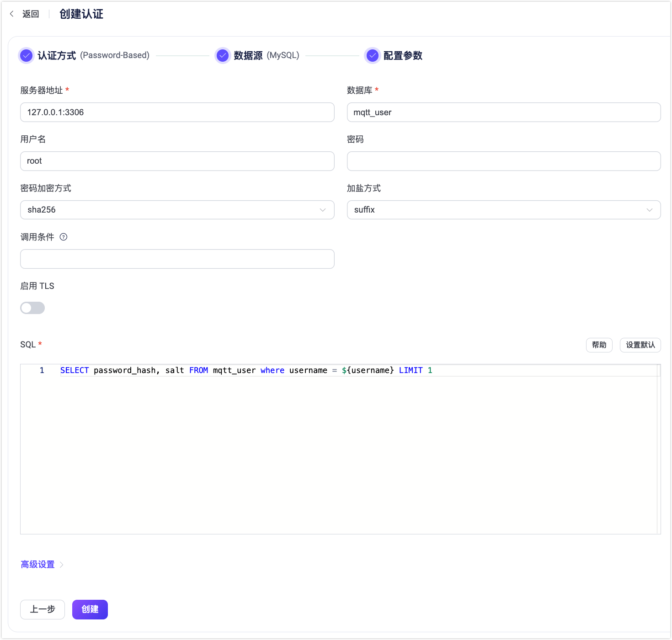Viewport: 672px width, 640px height.
Task: Click the checkmark icon on 数据源 step
Action: (222, 55)
